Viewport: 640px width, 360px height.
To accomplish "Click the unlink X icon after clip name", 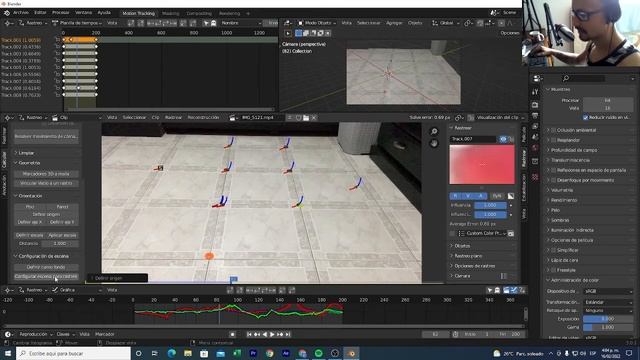I will coord(314,118).
